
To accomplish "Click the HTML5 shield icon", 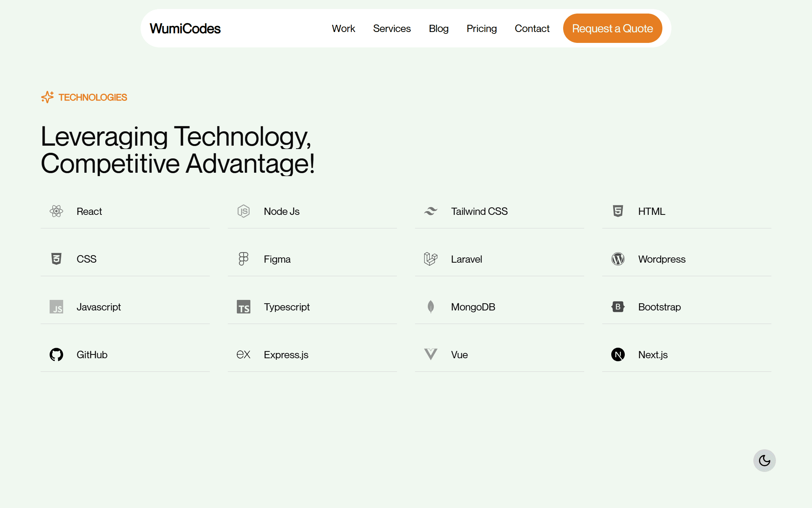I will tap(618, 211).
